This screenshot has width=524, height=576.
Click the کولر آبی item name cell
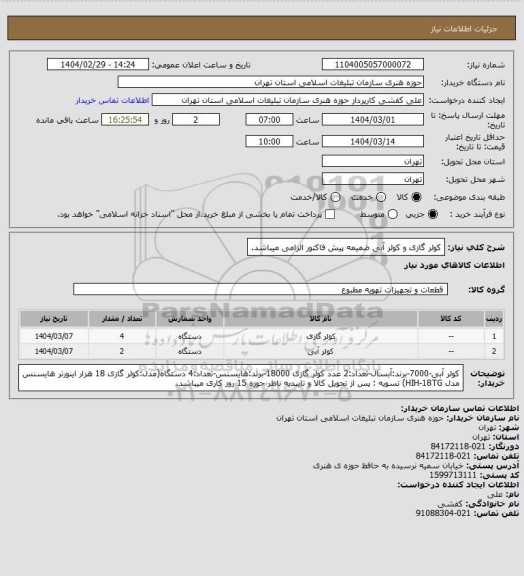click(x=321, y=352)
